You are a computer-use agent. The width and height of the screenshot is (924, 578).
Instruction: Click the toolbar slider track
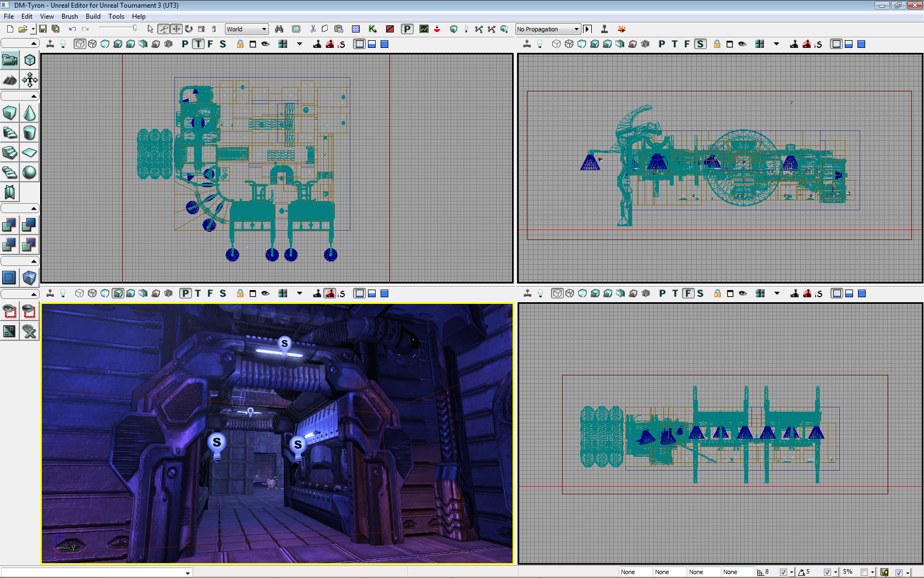(117, 29)
